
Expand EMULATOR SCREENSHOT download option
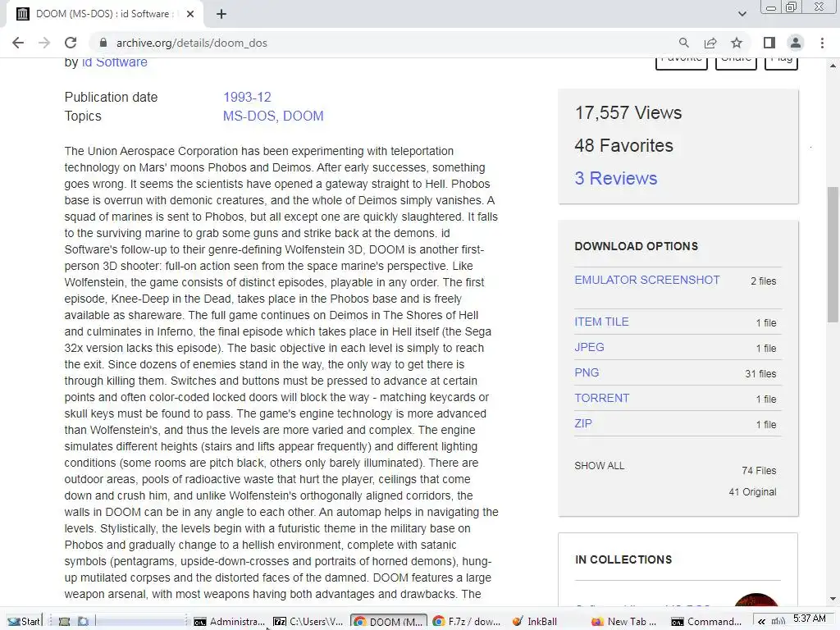click(x=646, y=281)
